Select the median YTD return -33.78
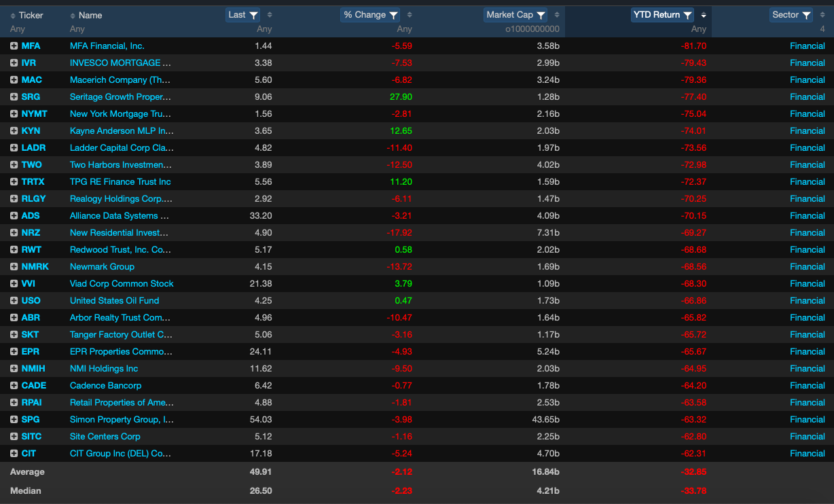 pos(693,490)
